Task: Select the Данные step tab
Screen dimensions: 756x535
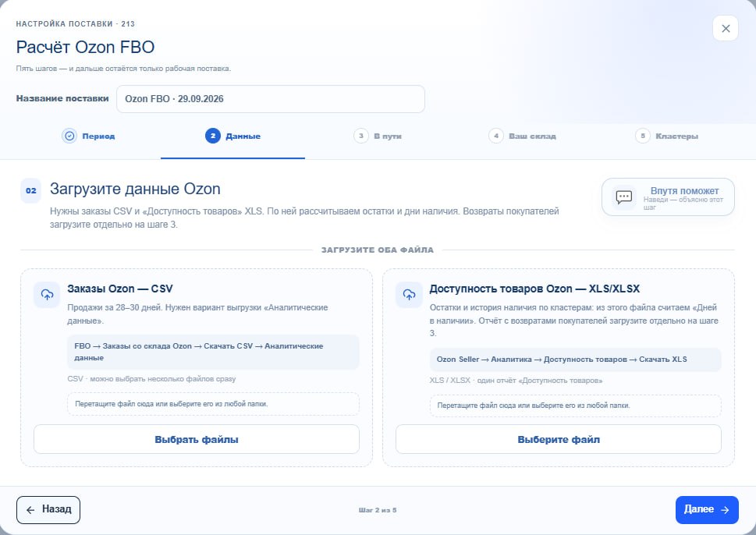Action: click(232, 136)
